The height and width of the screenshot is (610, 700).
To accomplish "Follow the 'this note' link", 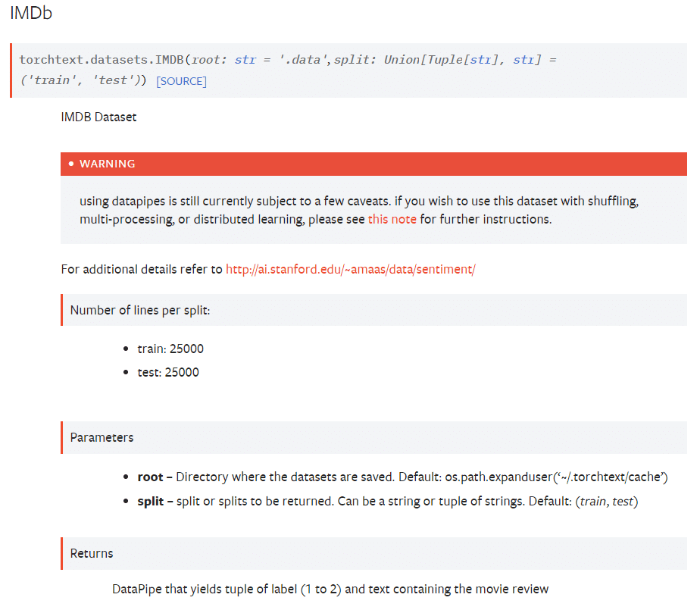I will point(392,219).
